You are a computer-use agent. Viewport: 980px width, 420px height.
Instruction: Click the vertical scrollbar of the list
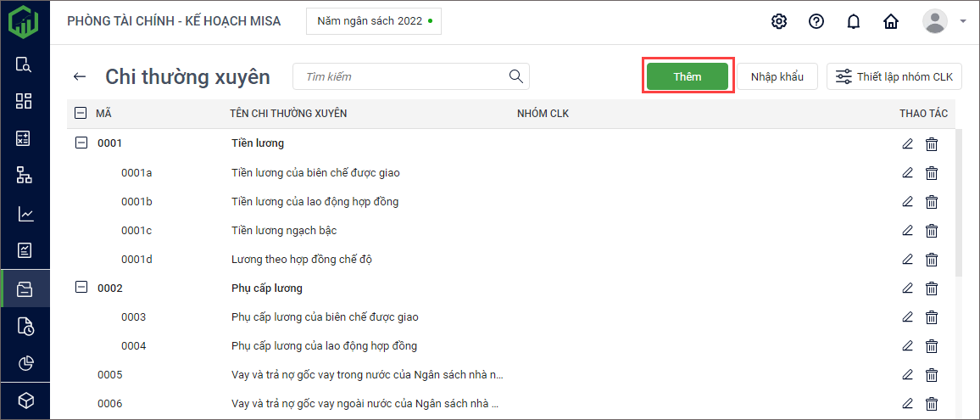point(959,204)
